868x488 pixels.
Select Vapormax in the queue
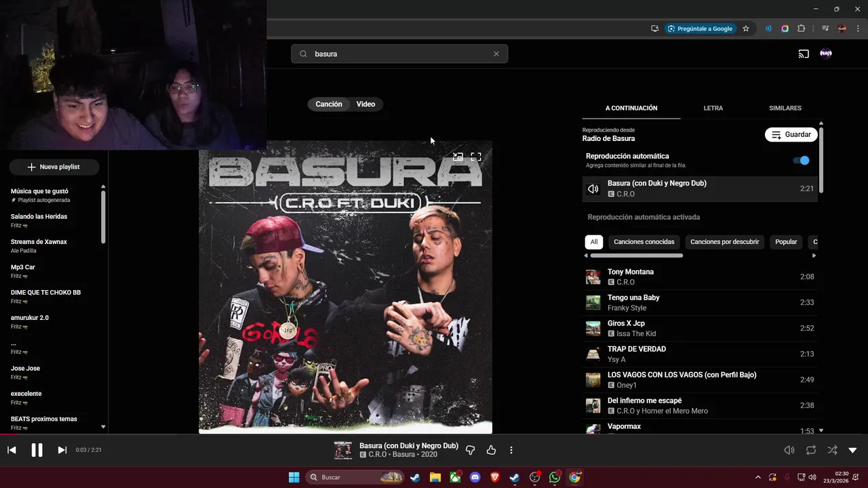click(x=700, y=427)
